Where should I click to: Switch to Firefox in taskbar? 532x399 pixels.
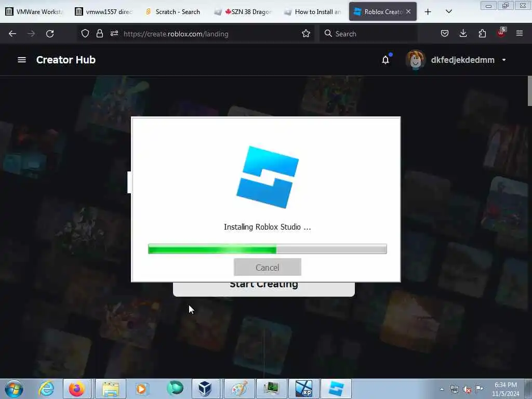77,389
